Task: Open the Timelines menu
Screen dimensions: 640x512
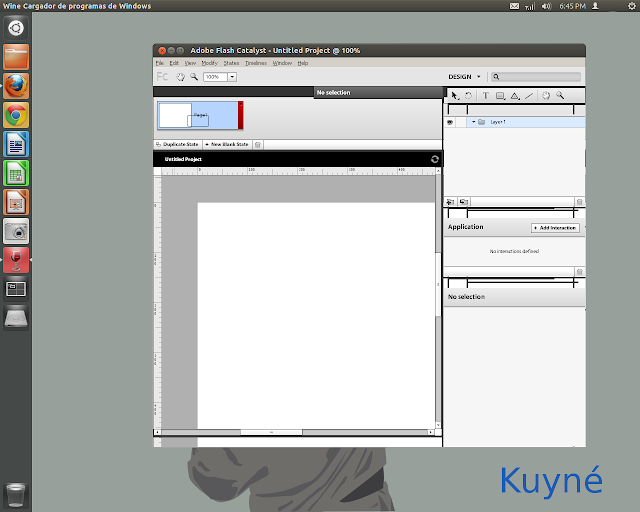Action: pos(256,63)
